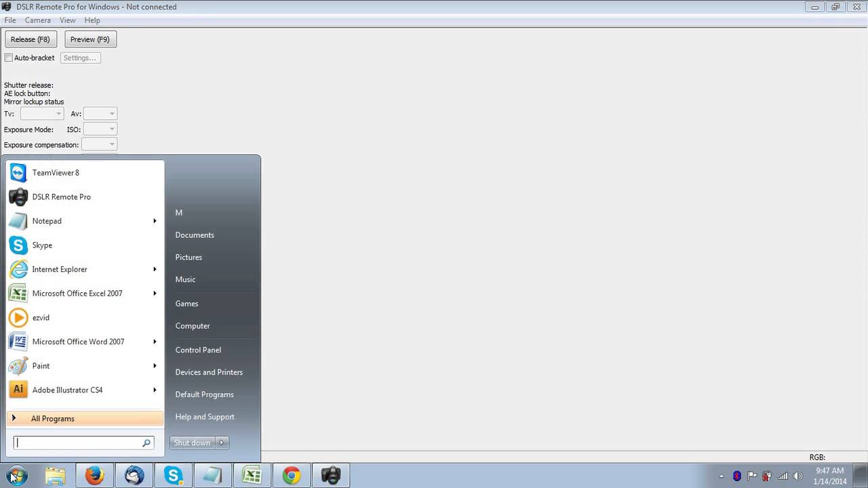
Task: Expand Excel 2007 recent files arrow
Action: [155, 293]
